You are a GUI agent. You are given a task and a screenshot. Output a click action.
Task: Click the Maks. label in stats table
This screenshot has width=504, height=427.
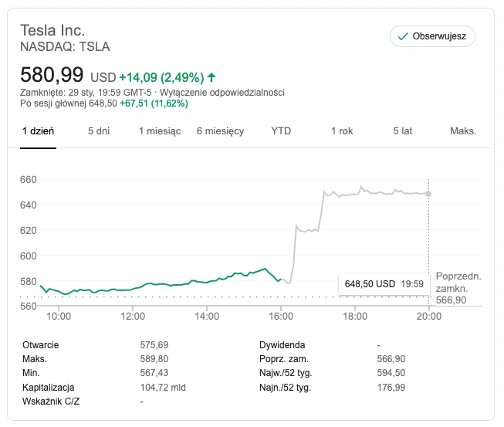(35, 359)
